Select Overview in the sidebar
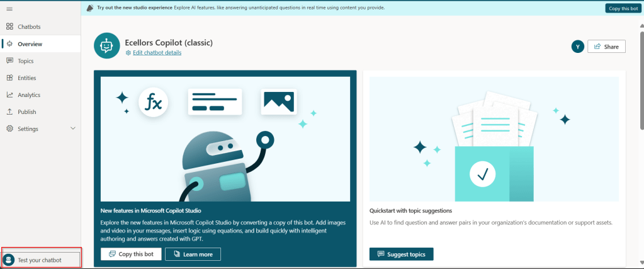 [30, 44]
